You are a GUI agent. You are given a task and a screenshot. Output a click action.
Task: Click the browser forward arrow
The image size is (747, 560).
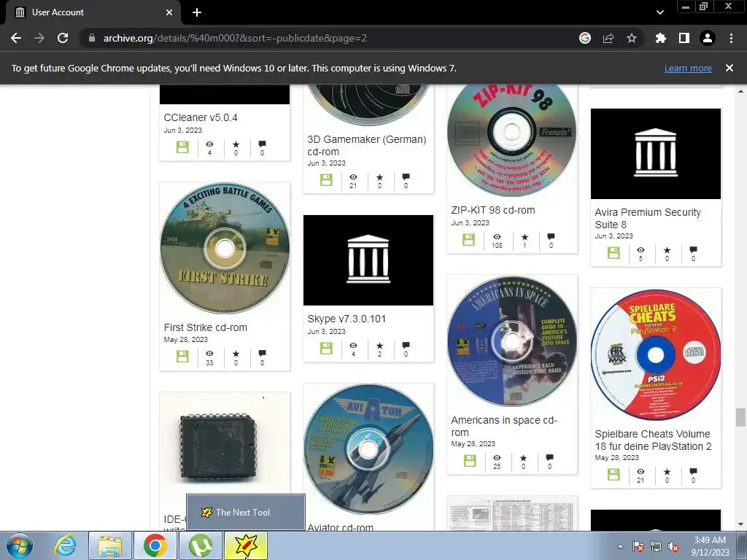click(39, 38)
